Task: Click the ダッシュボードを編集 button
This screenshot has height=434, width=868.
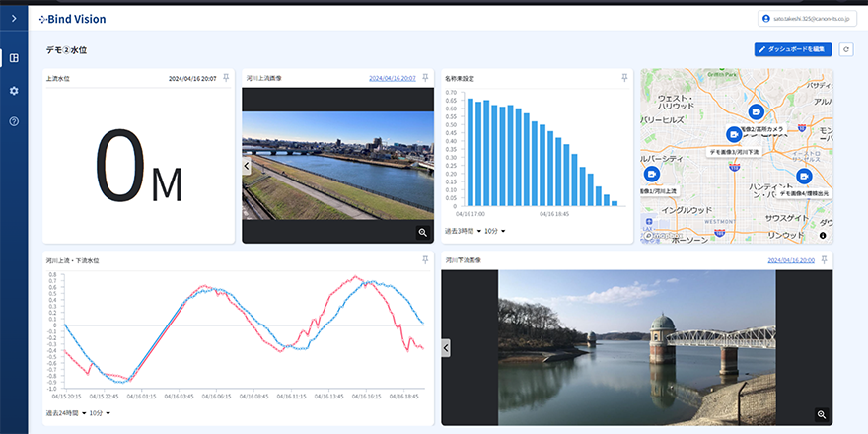Action: (x=794, y=49)
